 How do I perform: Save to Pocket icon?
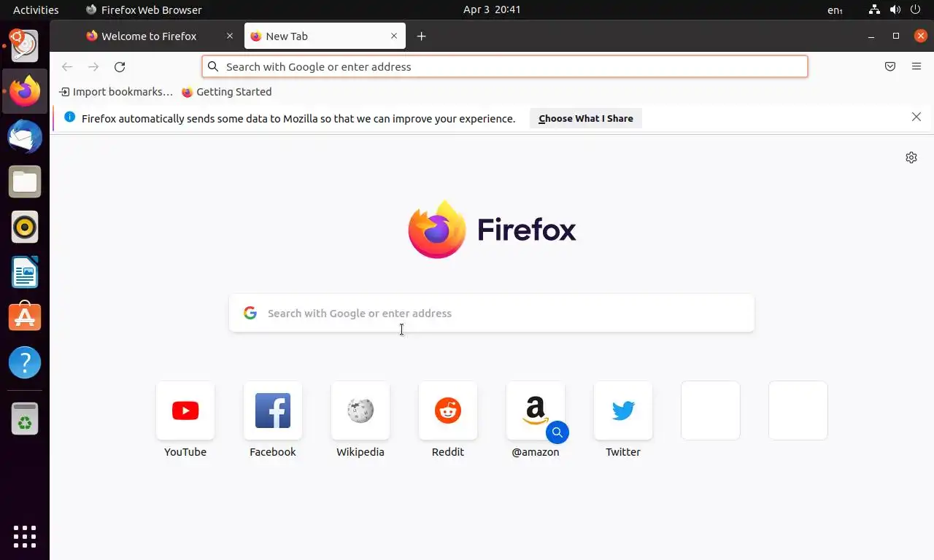(890, 66)
